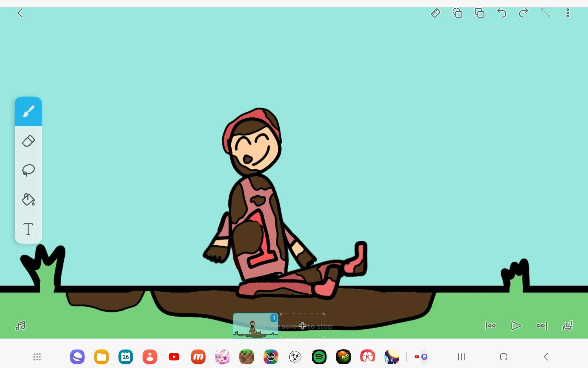Open the cutout selection tool

pyautogui.click(x=457, y=13)
